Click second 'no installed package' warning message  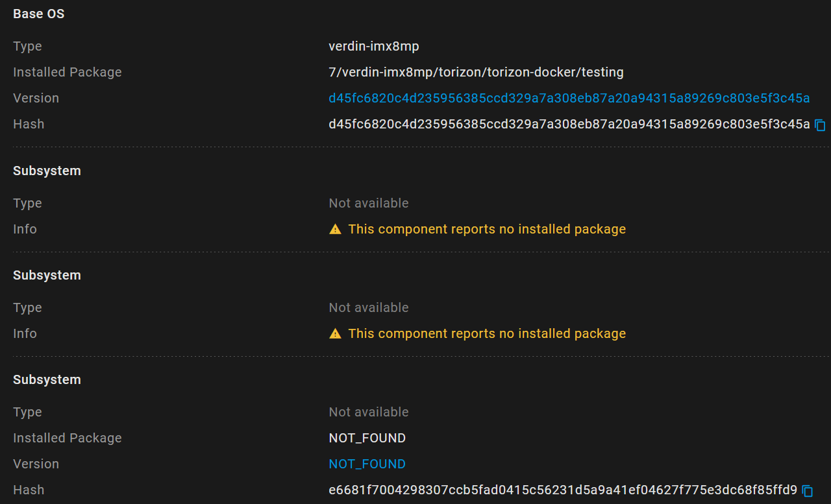(x=486, y=333)
